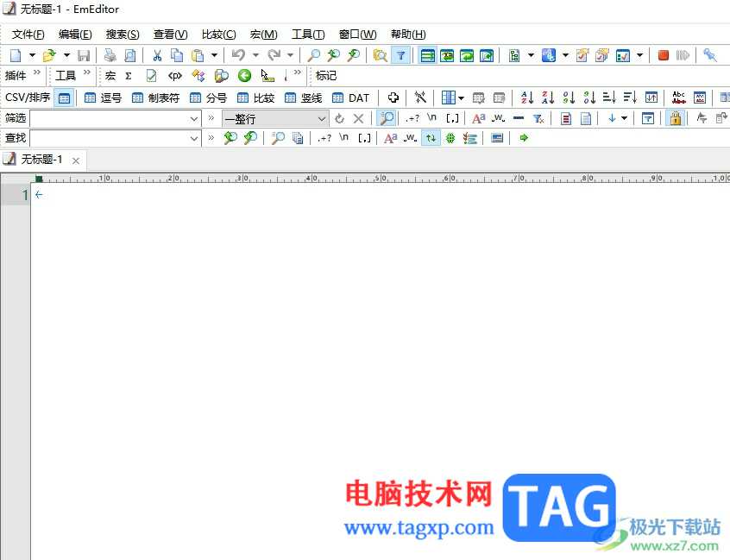Click the Sigma macro icon
The image size is (730, 560).
[129, 75]
